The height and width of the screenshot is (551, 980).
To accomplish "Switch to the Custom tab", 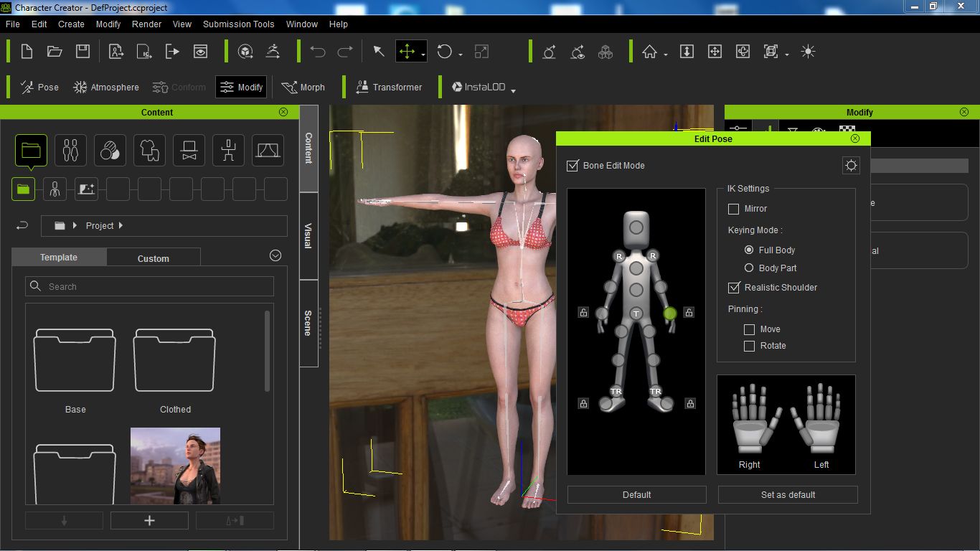I will [x=154, y=258].
